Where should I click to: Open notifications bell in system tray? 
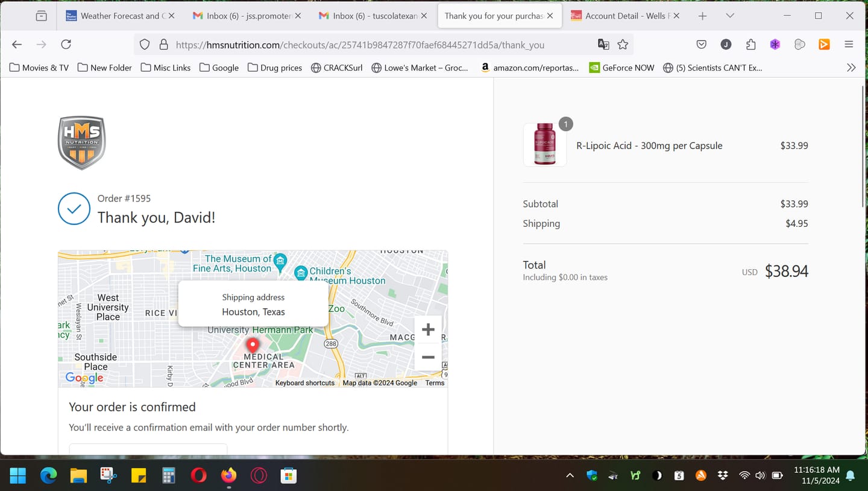click(851, 475)
